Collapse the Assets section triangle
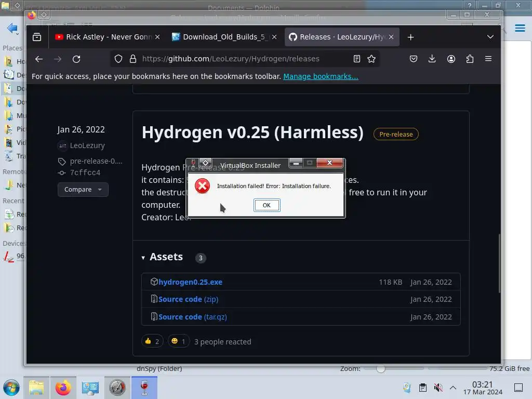 point(143,258)
